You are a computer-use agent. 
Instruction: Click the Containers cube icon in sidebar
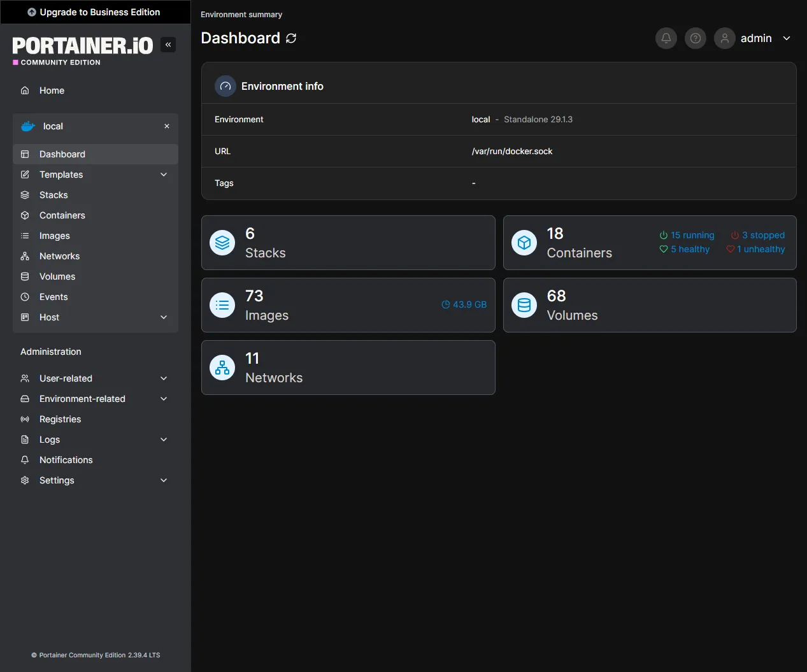coord(25,215)
